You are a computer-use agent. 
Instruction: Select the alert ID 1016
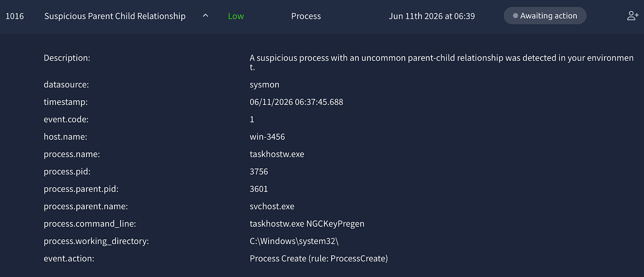click(15, 16)
